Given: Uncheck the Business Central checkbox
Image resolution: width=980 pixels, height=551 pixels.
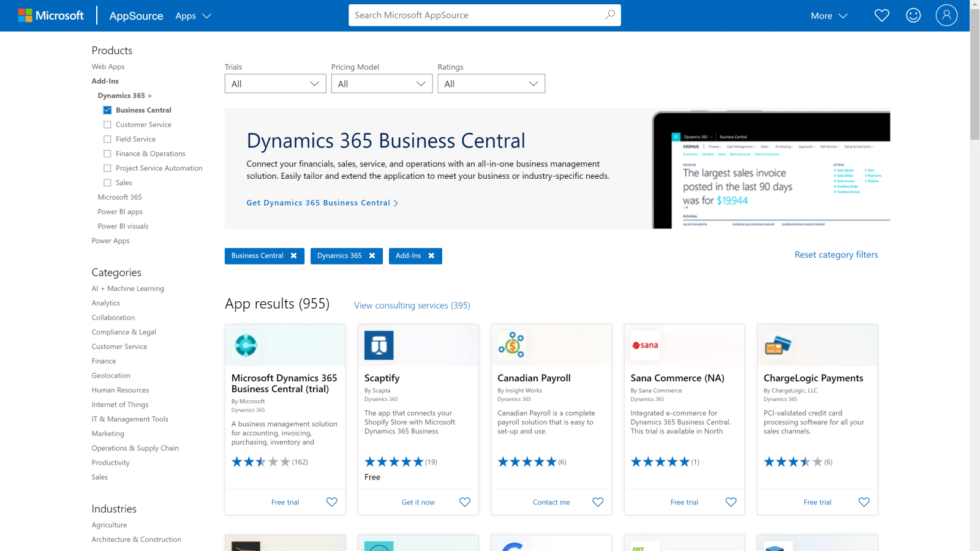Looking at the screenshot, I should [x=106, y=110].
